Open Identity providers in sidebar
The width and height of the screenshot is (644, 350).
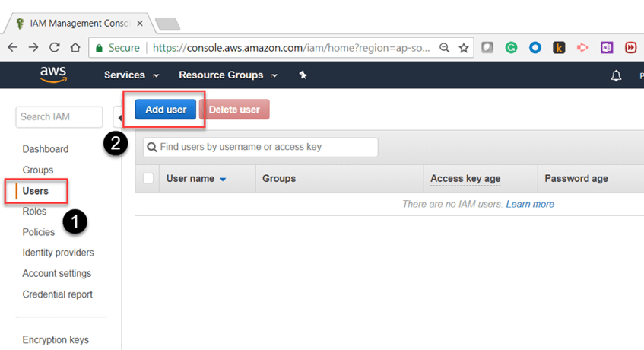[x=58, y=253]
